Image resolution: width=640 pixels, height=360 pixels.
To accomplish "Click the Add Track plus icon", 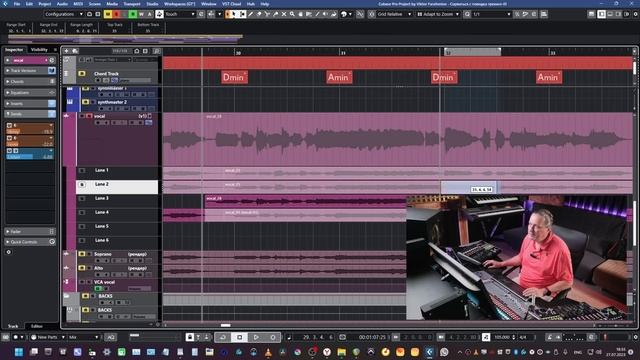I will tap(67, 51).
